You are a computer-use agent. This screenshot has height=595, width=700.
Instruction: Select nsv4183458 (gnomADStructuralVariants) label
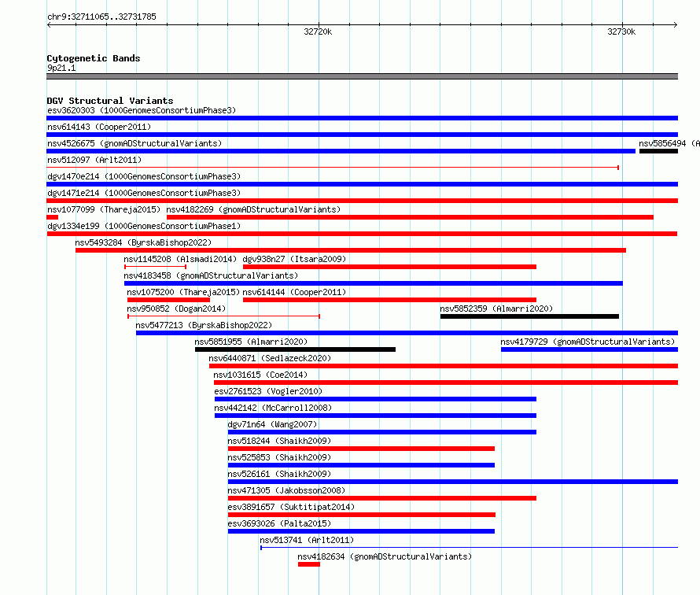(x=211, y=275)
